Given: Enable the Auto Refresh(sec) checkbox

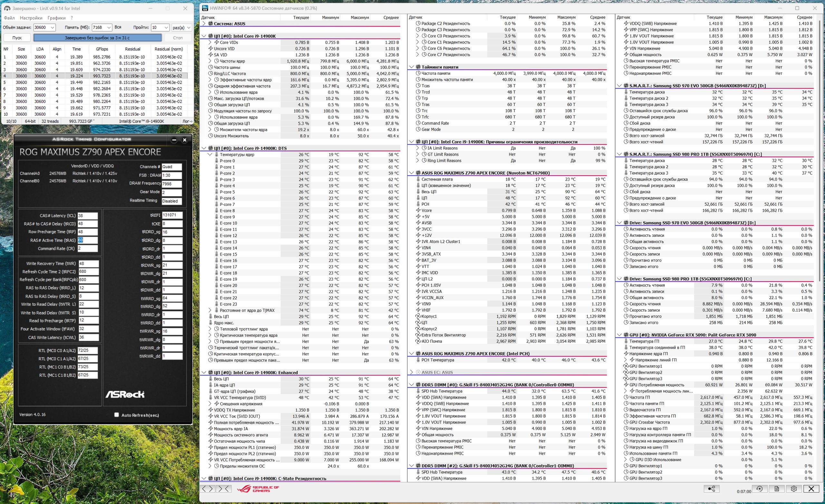Looking at the screenshot, I should tap(117, 415).
